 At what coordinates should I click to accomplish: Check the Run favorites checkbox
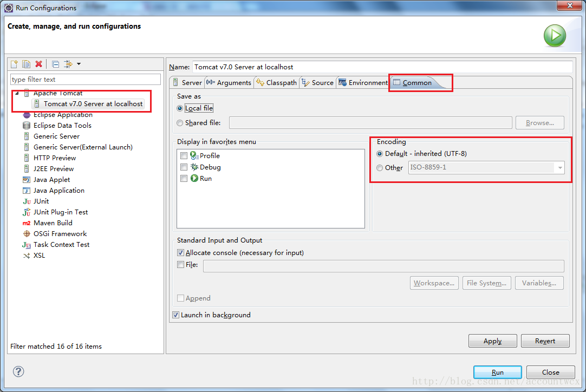click(184, 179)
